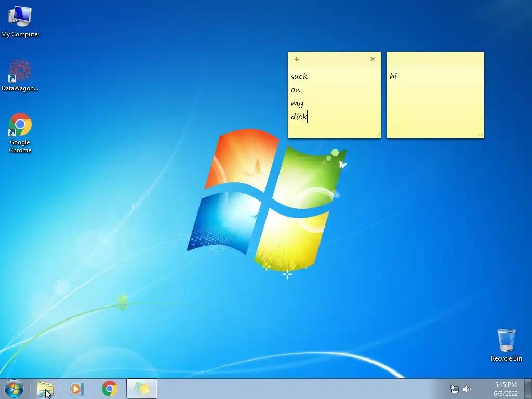This screenshot has width=532, height=399.
Task: Launch Windows Media Player from the taskbar
Action: pyautogui.click(x=77, y=389)
